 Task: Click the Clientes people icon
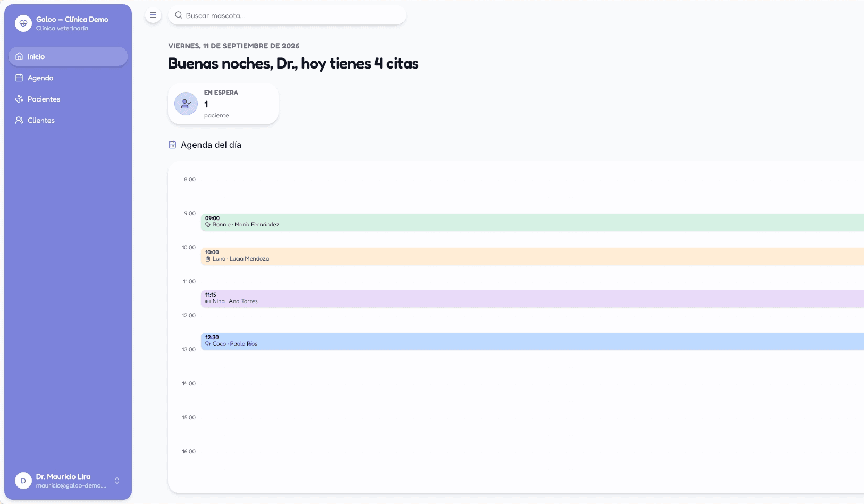[x=19, y=120]
